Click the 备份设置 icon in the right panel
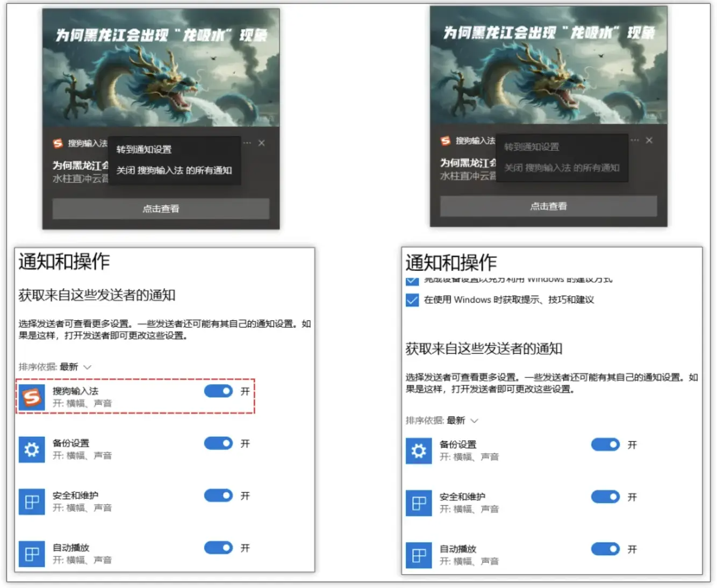 [418, 451]
